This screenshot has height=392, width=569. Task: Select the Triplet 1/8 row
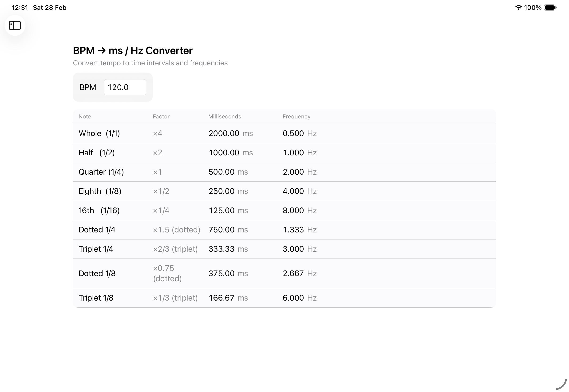96,298
